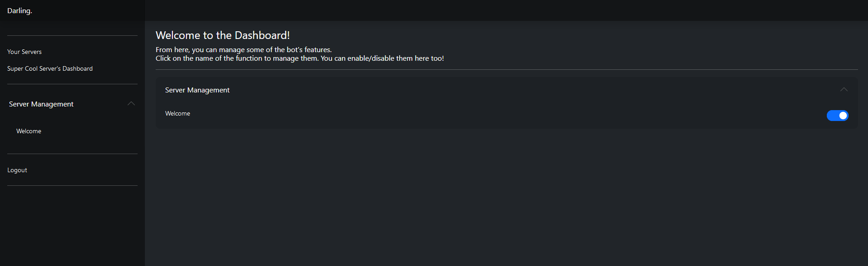Click the empty dark top navigation bar
868x266 pixels.
[x=506, y=10]
